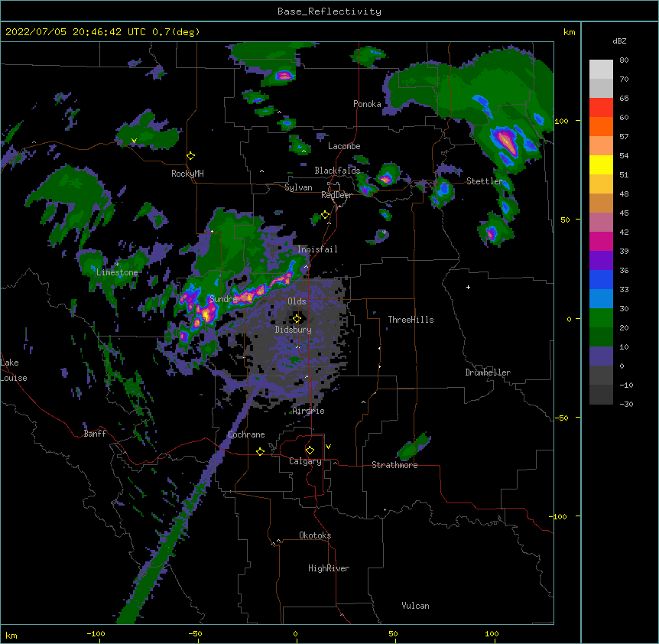659x644 pixels.
Task: Click the Didsbury town label
Action: pos(293,330)
